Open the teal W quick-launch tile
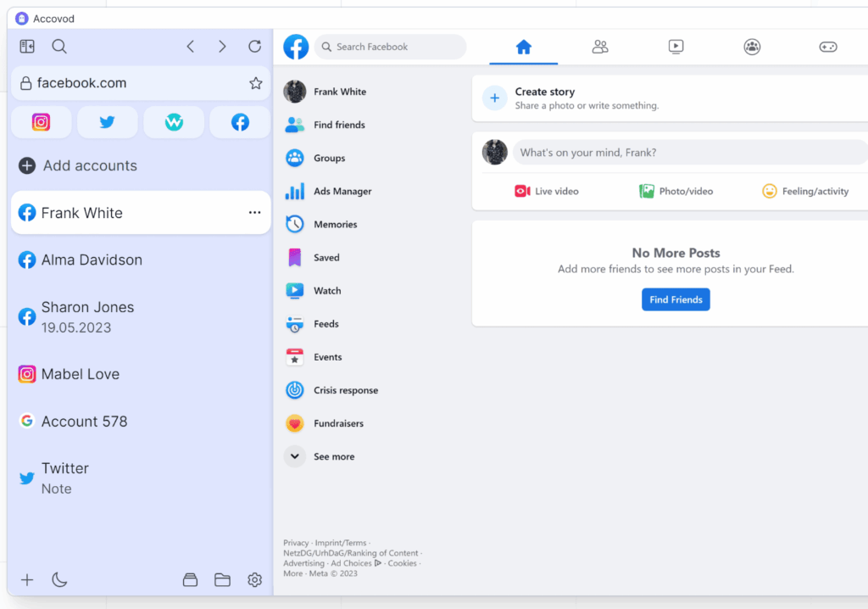This screenshot has height=609, width=868. point(174,122)
